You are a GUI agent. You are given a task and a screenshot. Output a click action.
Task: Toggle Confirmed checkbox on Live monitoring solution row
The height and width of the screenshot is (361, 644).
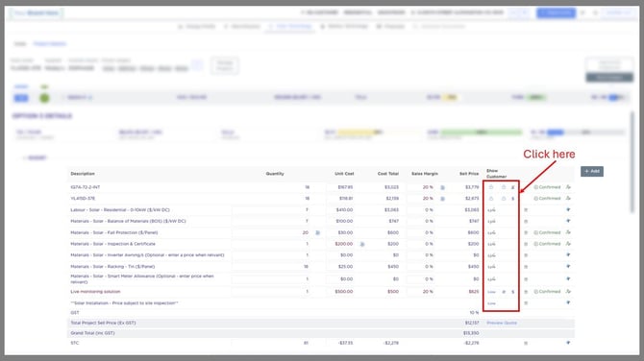coord(536,292)
